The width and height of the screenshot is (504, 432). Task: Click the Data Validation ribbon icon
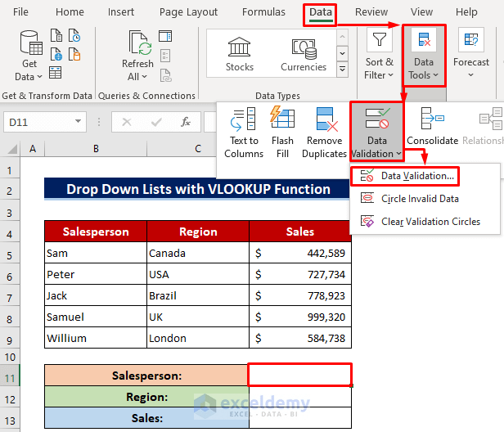click(x=377, y=119)
